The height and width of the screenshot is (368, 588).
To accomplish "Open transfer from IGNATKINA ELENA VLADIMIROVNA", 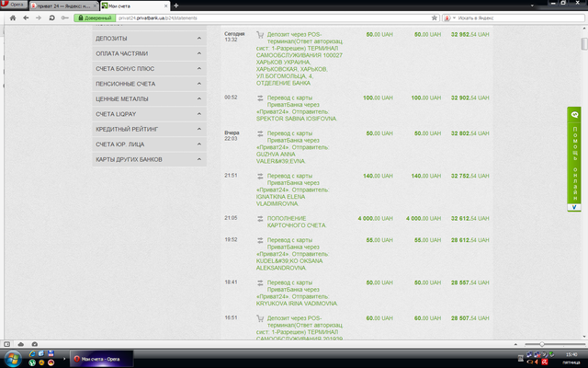I will point(292,190).
